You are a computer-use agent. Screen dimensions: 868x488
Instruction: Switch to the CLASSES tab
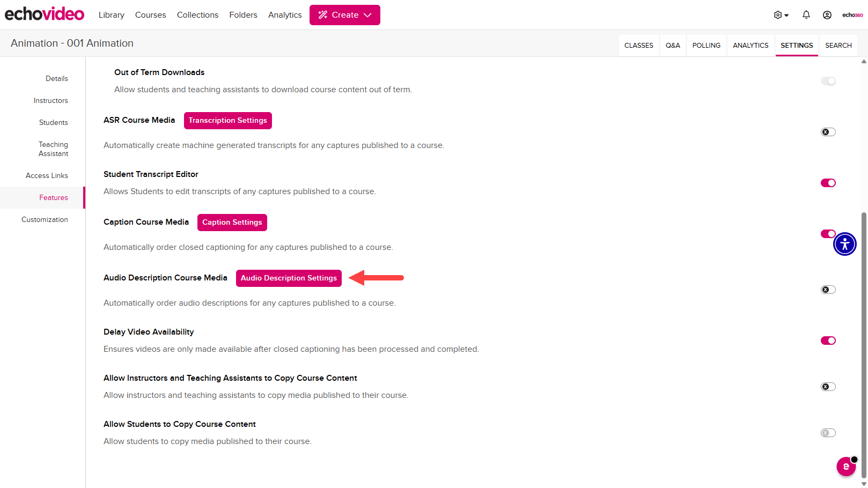pos(639,46)
